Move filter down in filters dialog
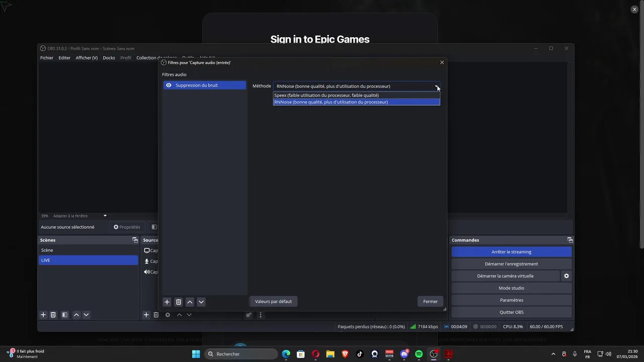Viewport: 644px width, 362px height. pyautogui.click(x=201, y=302)
